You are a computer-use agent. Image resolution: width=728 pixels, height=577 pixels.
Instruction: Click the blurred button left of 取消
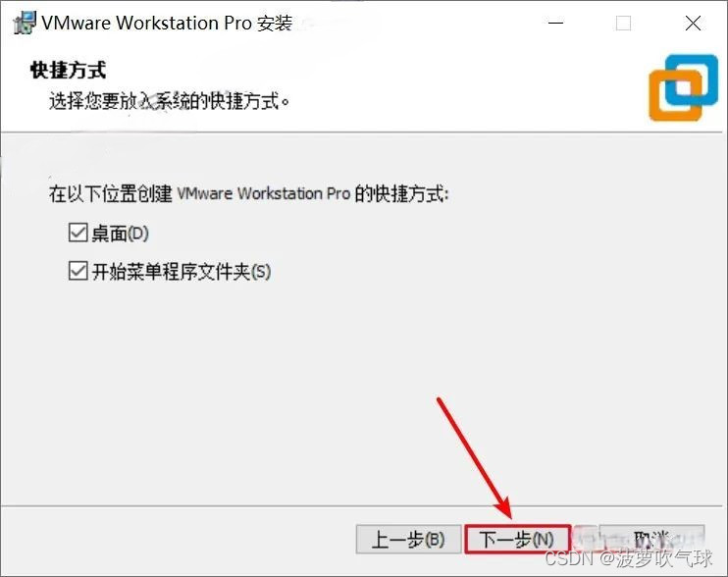click(585, 540)
